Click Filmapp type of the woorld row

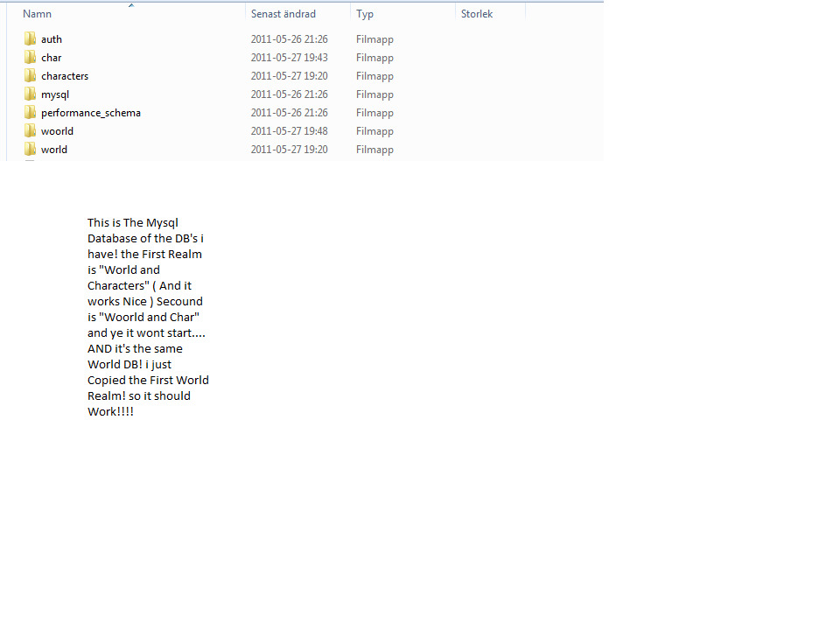pos(375,131)
